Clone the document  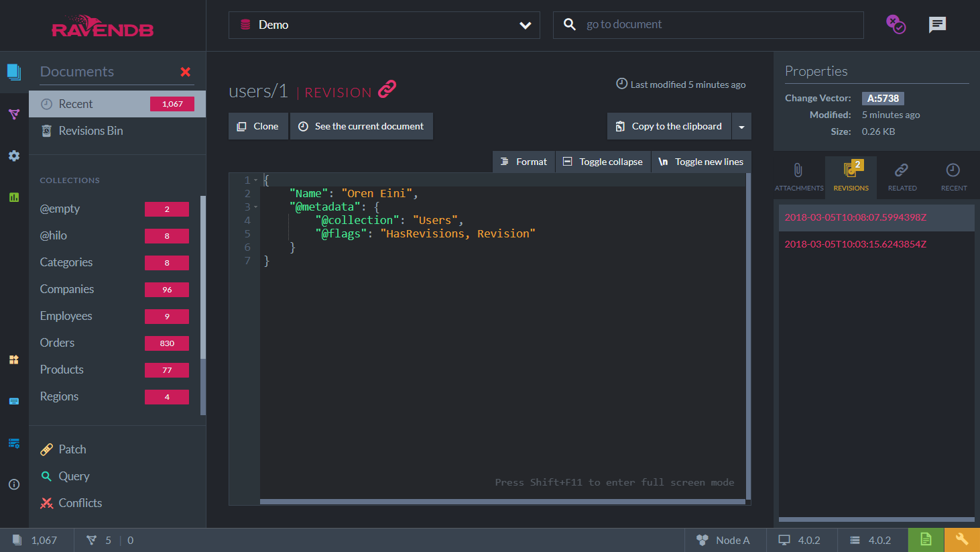click(x=258, y=126)
